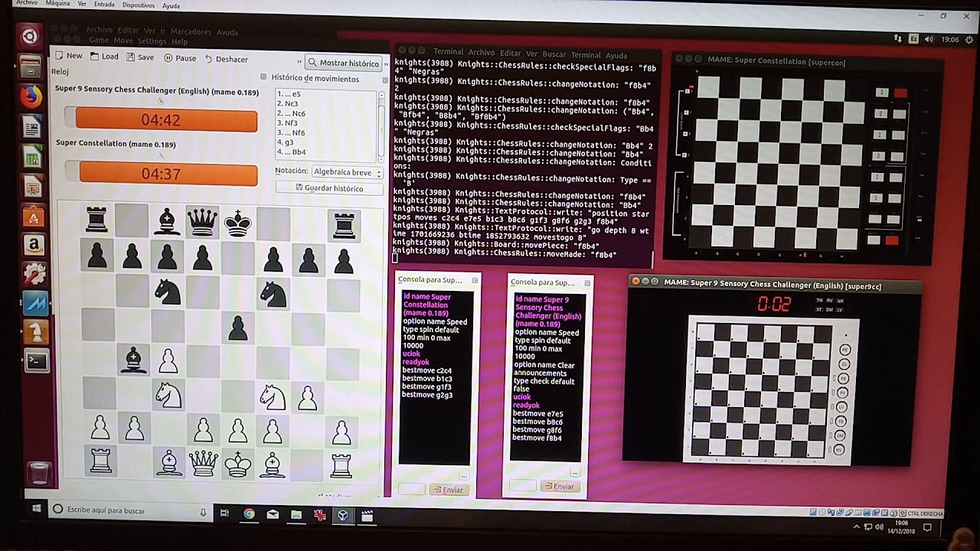Viewport: 980px width, 551px height.
Task: Expand the chevron after Mostrar histórico
Action: tap(385, 64)
